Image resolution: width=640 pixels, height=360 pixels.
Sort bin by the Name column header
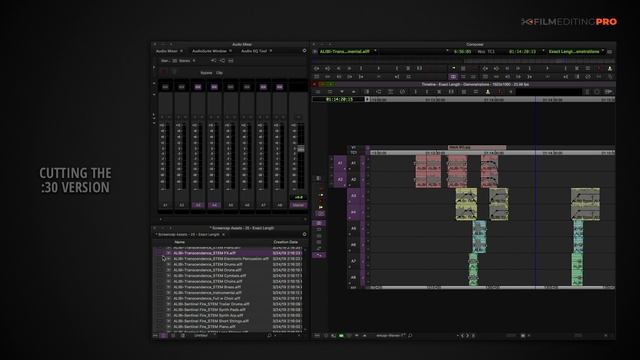180,242
